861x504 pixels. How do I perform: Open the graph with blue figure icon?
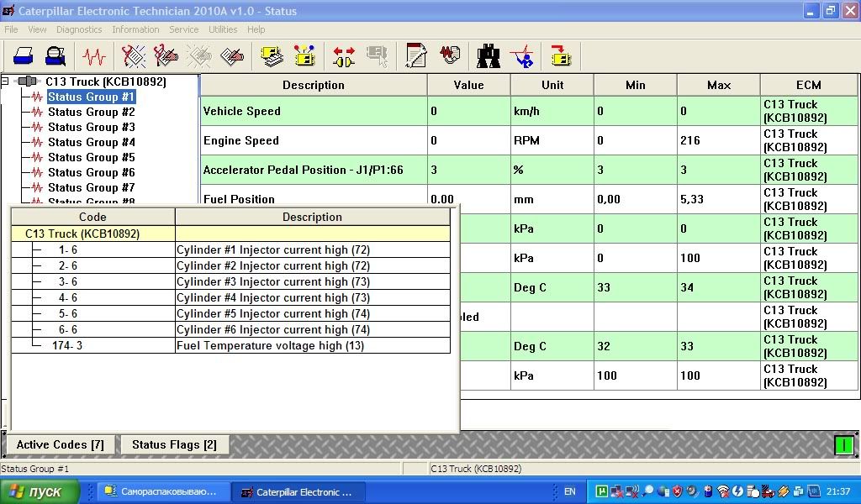(x=521, y=56)
